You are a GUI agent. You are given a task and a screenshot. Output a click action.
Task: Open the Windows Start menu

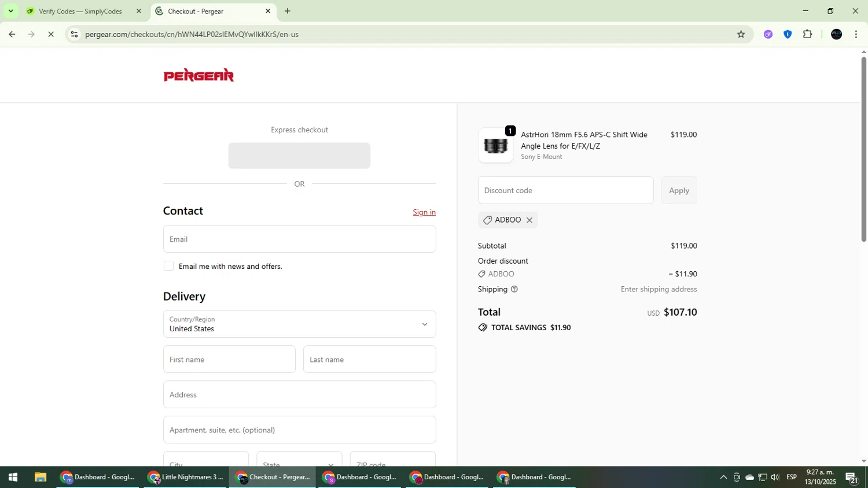13,477
